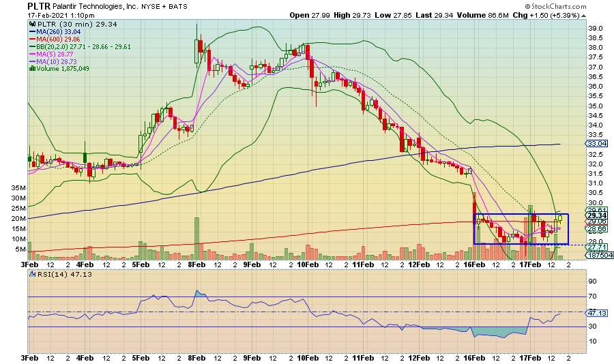Click the 27.71 lower band tag on the right axis
The image size is (614, 364).
597,247
